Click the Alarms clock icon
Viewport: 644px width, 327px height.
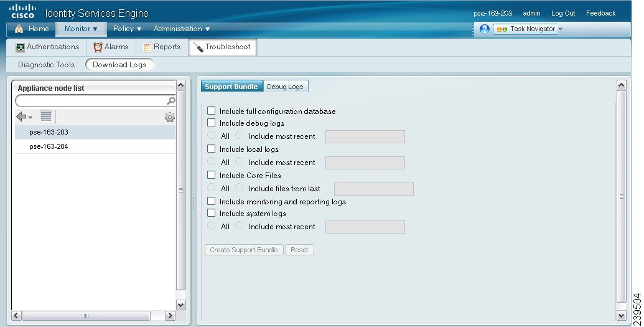pyautogui.click(x=98, y=47)
